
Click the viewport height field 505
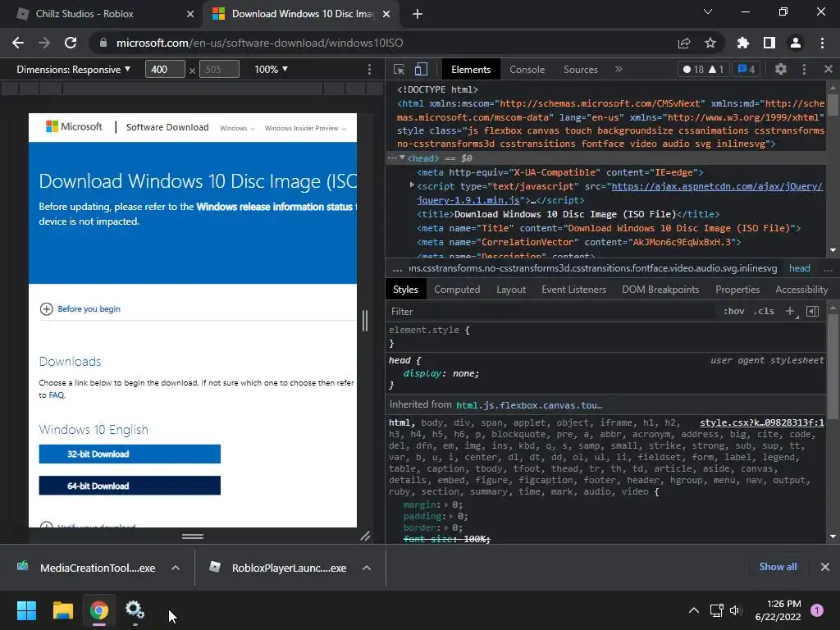tap(219, 69)
